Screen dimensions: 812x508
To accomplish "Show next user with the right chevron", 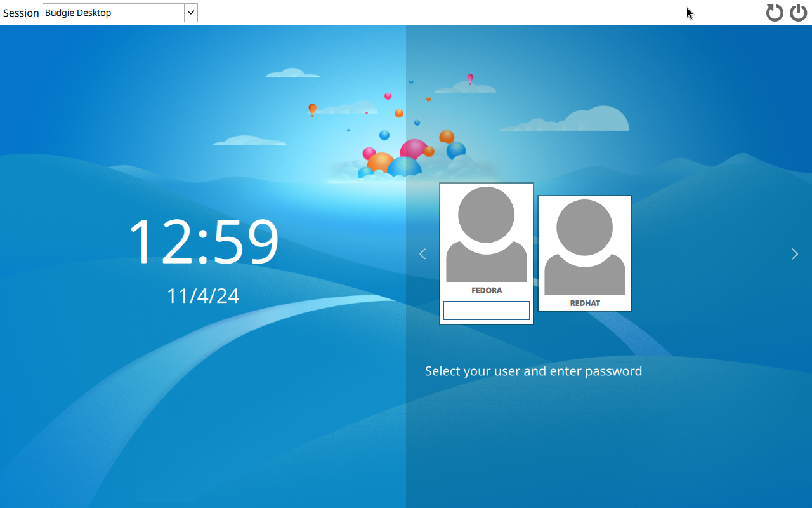I will tap(795, 254).
